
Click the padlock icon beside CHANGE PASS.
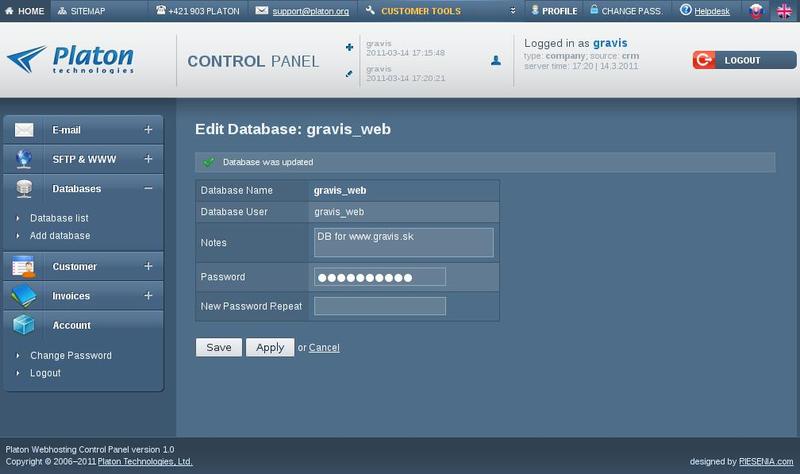pos(594,9)
